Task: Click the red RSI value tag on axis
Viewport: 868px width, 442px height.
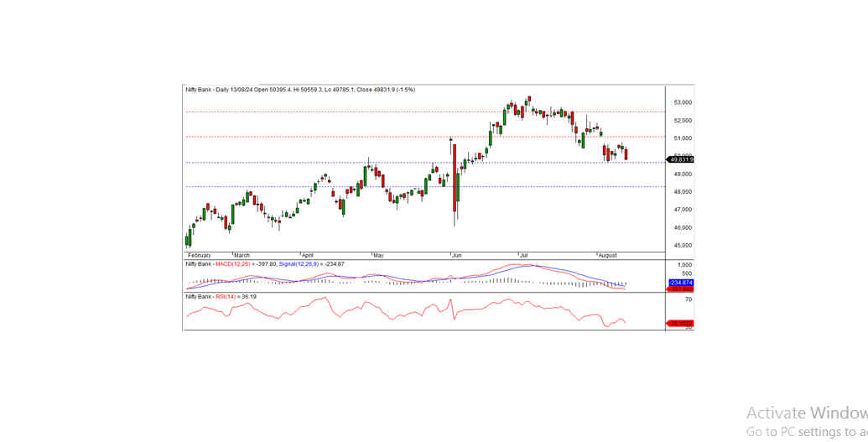Action: point(681,324)
